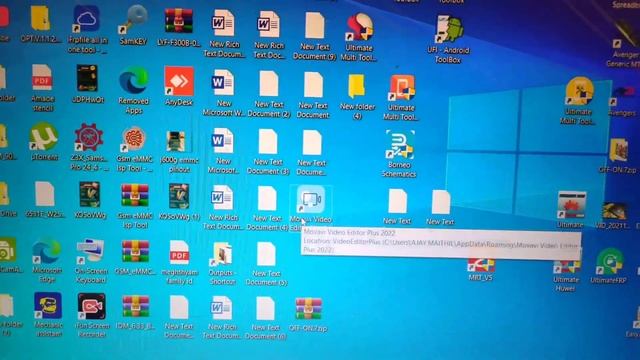Image resolution: width=640 pixels, height=360 pixels.
Task: Open Frpfile all in one tool shortcut
Action: 86,19
